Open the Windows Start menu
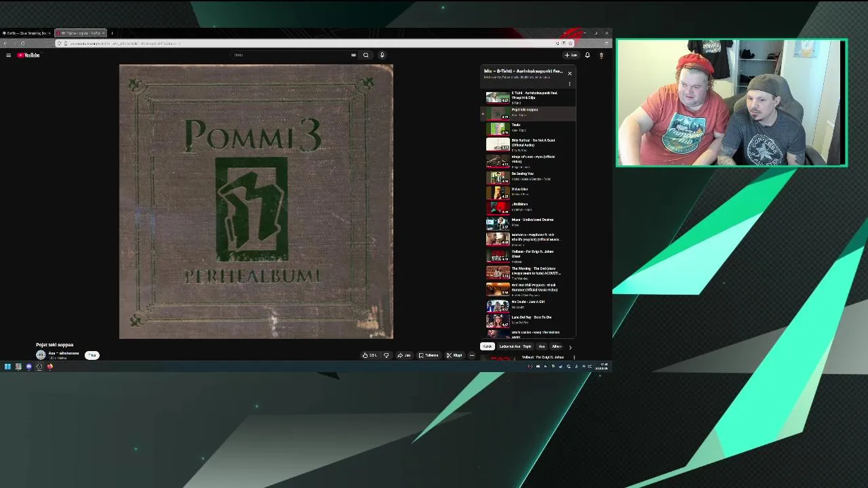868x488 pixels. click(7, 367)
